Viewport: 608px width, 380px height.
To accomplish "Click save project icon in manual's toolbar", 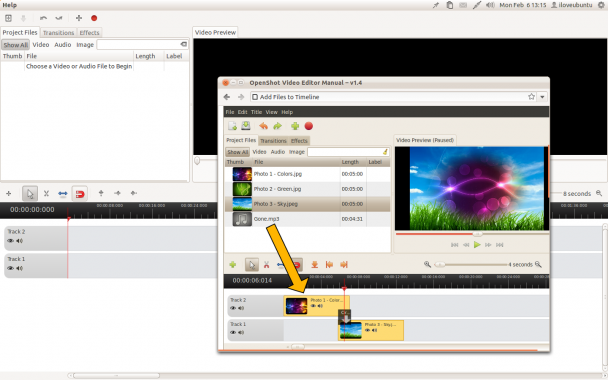I will coord(246,126).
